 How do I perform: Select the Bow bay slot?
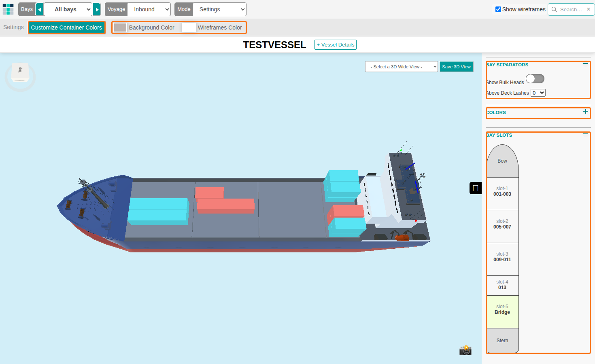pyautogui.click(x=502, y=161)
